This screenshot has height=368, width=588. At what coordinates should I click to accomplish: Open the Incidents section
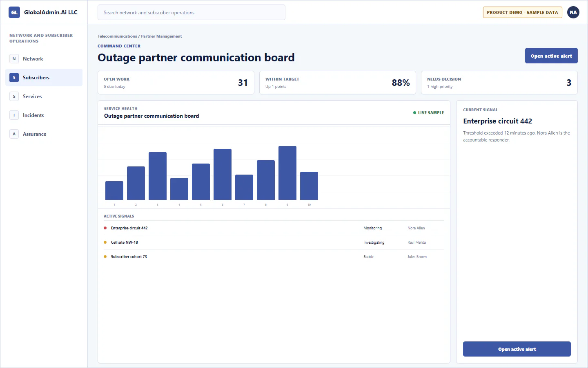click(44, 115)
